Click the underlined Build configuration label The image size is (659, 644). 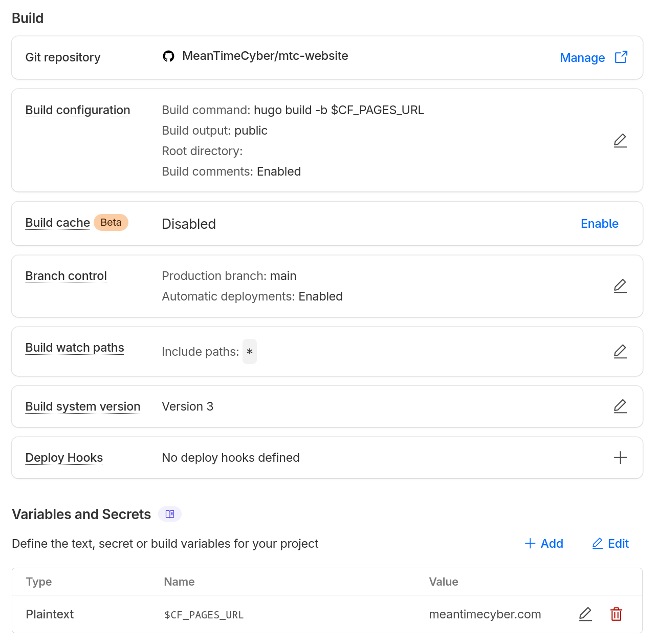[77, 110]
